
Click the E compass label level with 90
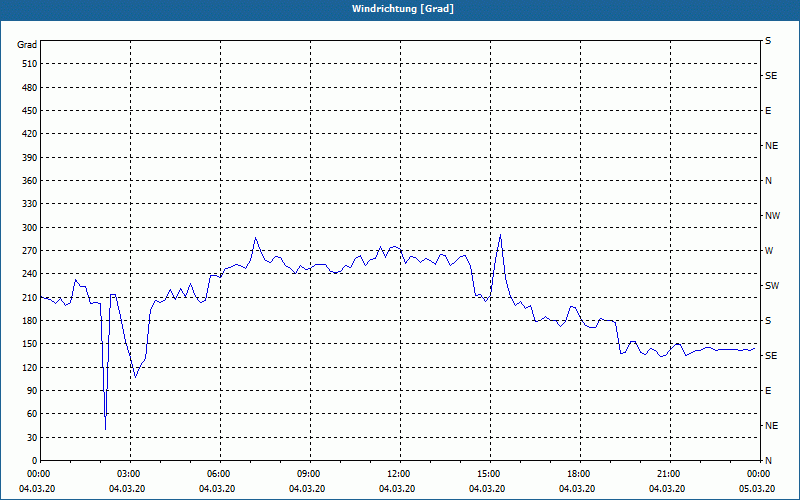768,391
